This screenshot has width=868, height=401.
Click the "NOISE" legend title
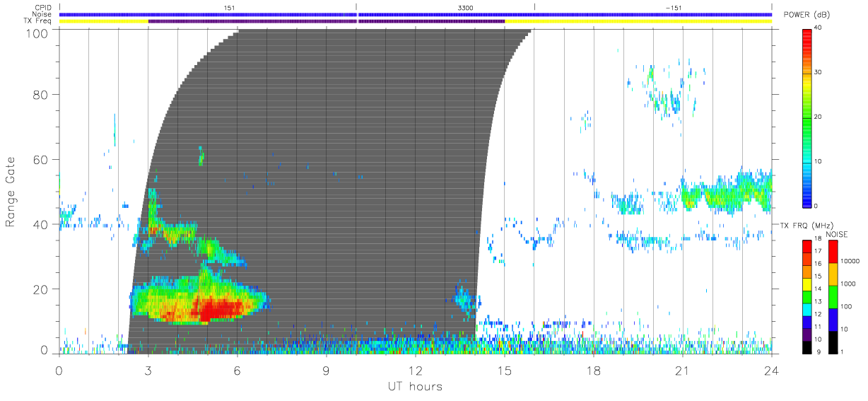tap(837, 234)
